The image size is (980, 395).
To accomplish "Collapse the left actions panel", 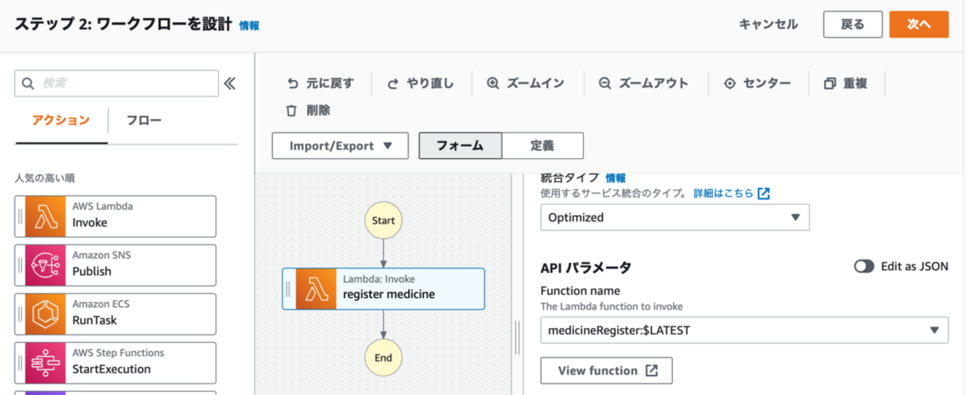I will pos(230,84).
